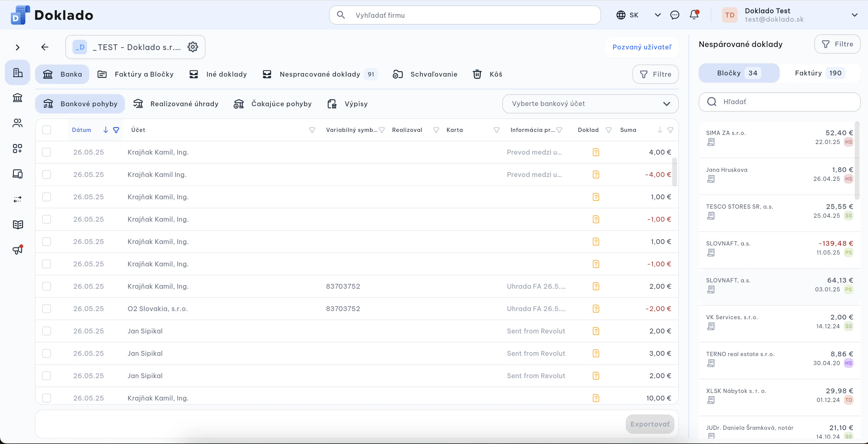Image resolution: width=868 pixels, height=444 pixels.
Task: Click the Hľadať search field
Action: click(x=780, y=102)
